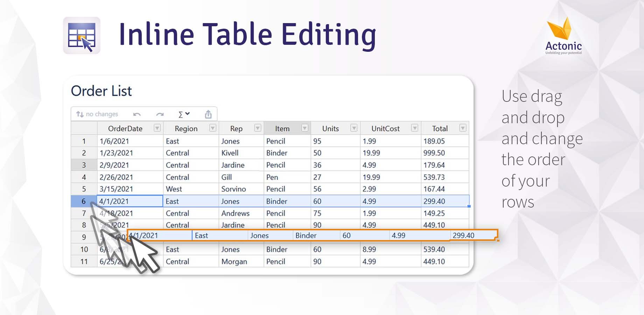Click the Inline Table Editing app icon
Image resolution: width=644 pixels, height=315 pixels.
click(x=82, y=35)
